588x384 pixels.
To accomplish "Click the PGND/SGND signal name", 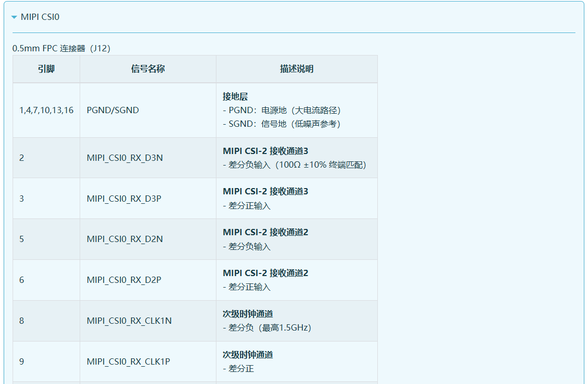I will point(113,111).
